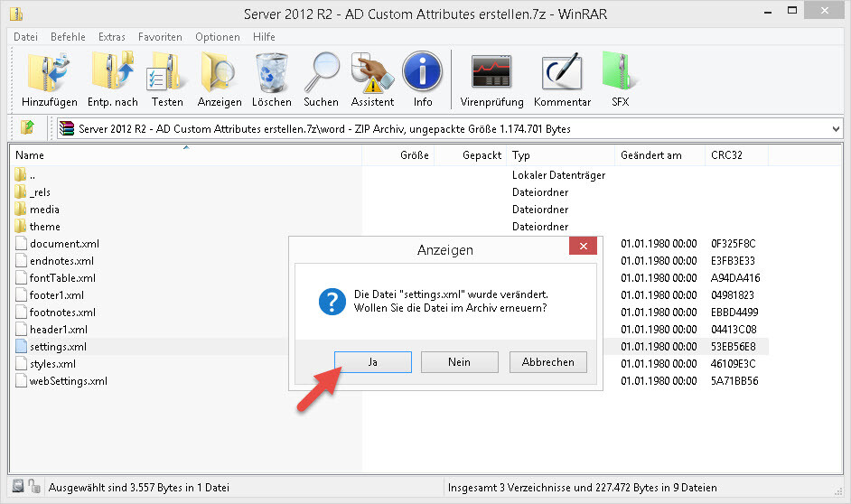Image resolution: width=851 pixels, height=504 pixels.
Task: Click Abbrechen to cancel the dialog
Action: pos(547,362)
